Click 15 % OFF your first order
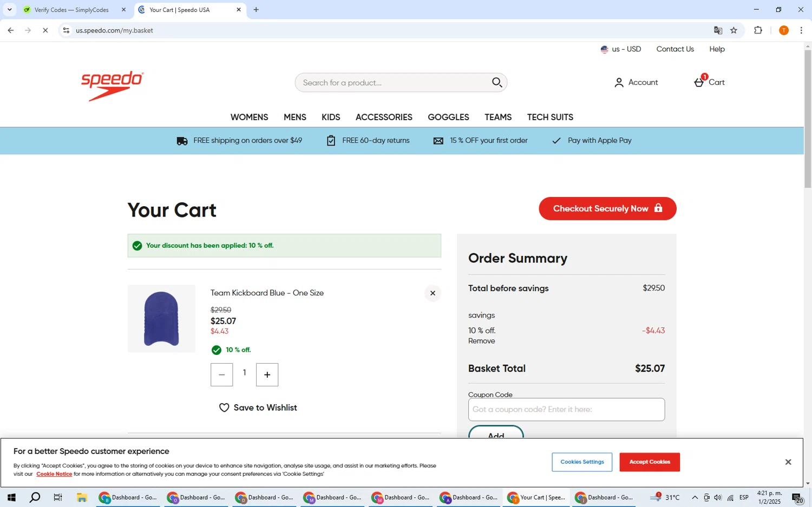The height and width of the screenshot is (507, 812). point(481,141)
